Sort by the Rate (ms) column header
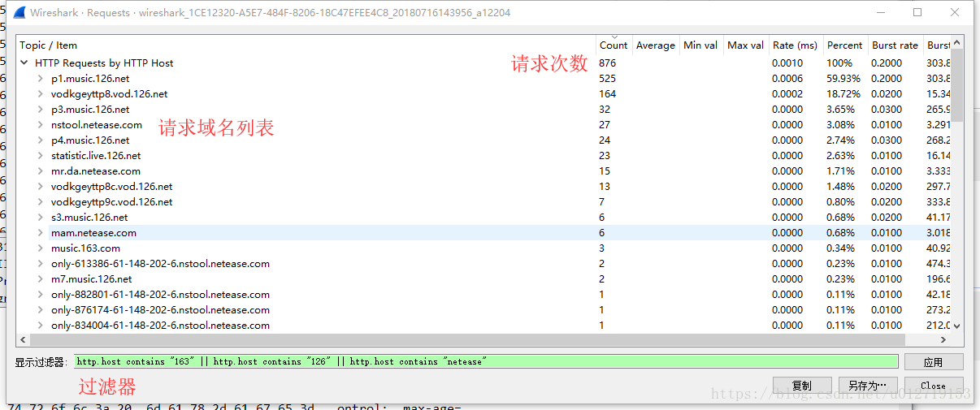The width and height of the screenshot is (980, 410). (796, 45)
